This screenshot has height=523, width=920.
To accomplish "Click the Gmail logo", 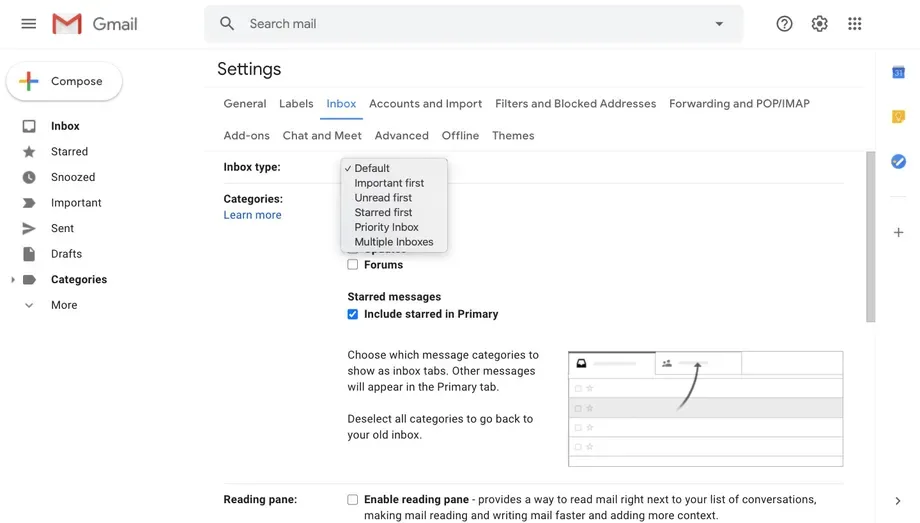I will point(94,24).
